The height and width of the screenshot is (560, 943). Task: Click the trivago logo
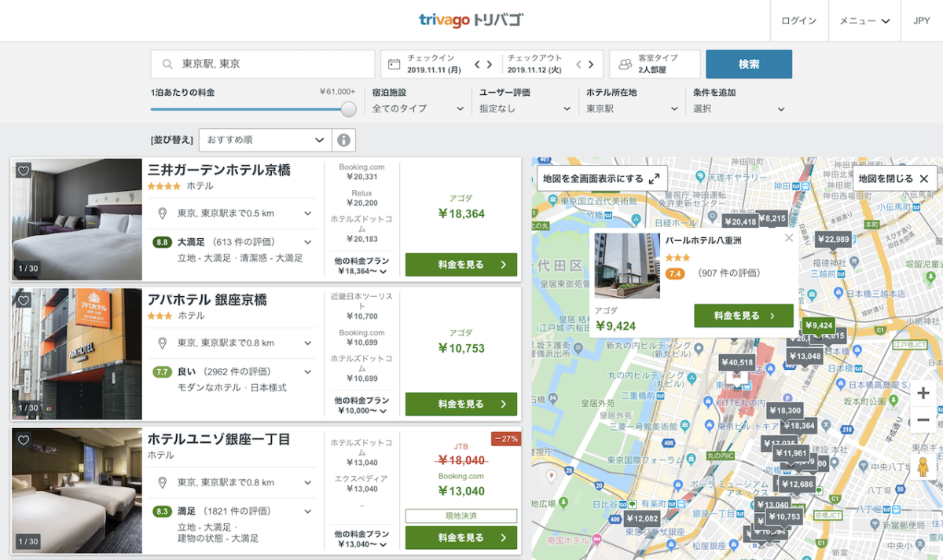coord(471,20)
